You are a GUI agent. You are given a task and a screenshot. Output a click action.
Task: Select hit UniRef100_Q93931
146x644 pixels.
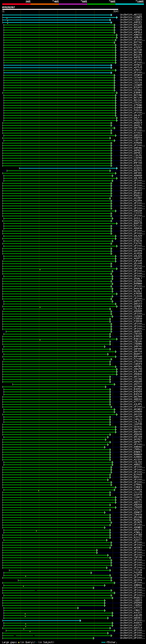pos(131,427)
